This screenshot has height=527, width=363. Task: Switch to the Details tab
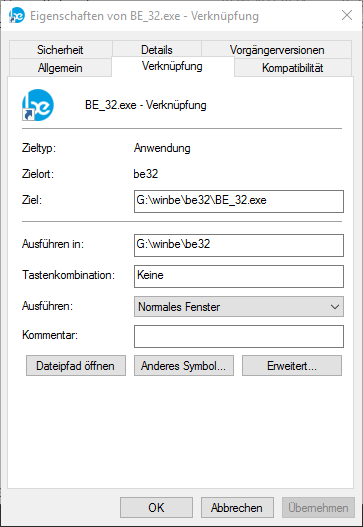point(157,50)
